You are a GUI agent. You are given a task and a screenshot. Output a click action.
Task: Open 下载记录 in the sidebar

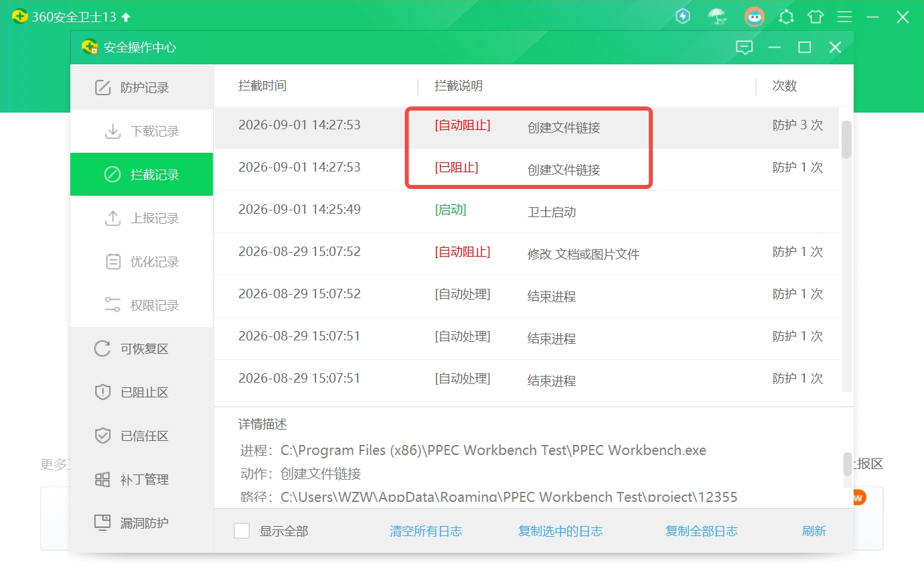click(142, 131)
